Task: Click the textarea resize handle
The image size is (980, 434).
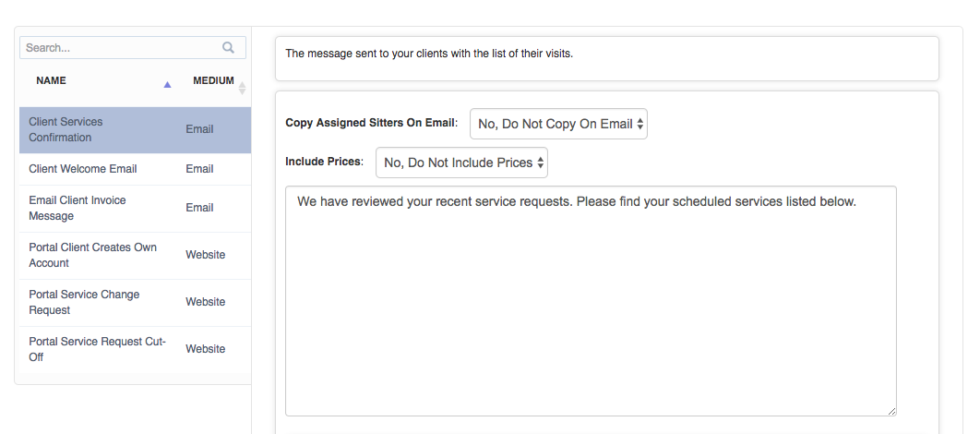Action: pyautogui.click(x=891, y=411)
